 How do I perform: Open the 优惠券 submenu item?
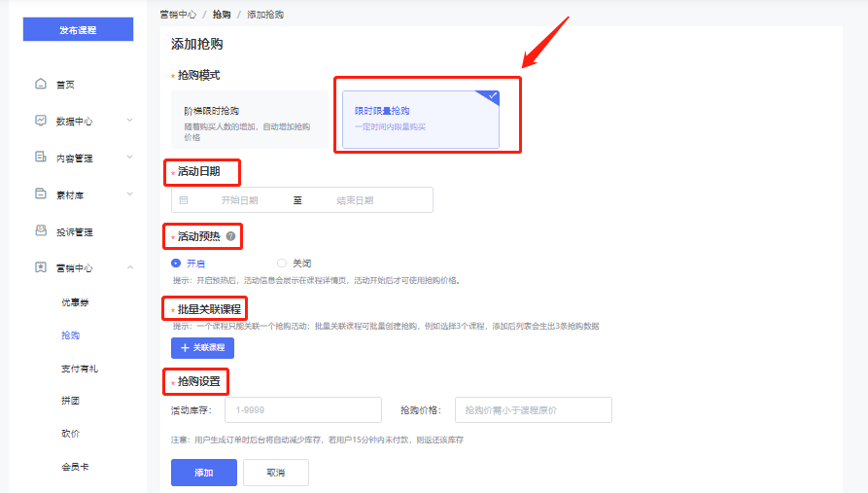click(x=75, y=302)
